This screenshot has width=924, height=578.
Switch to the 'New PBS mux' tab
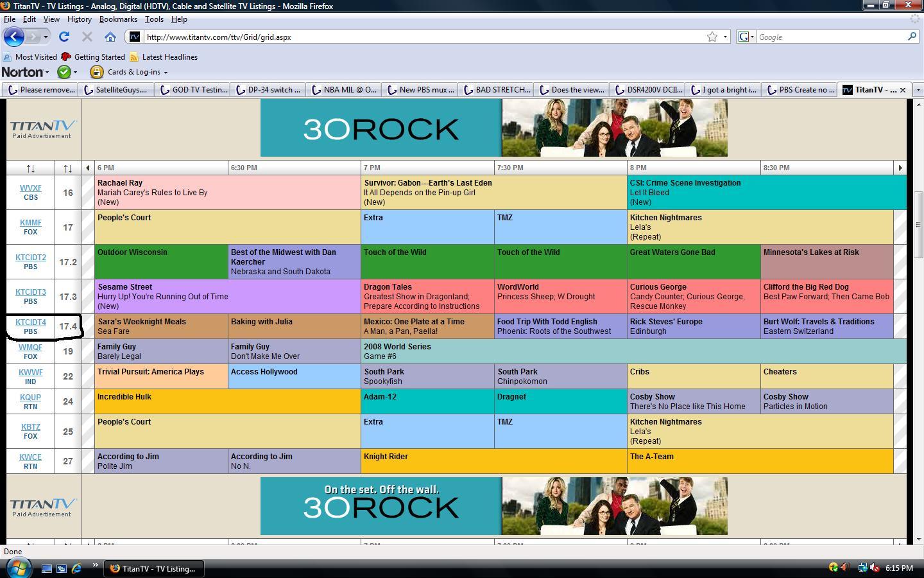[x=421, y=90]
